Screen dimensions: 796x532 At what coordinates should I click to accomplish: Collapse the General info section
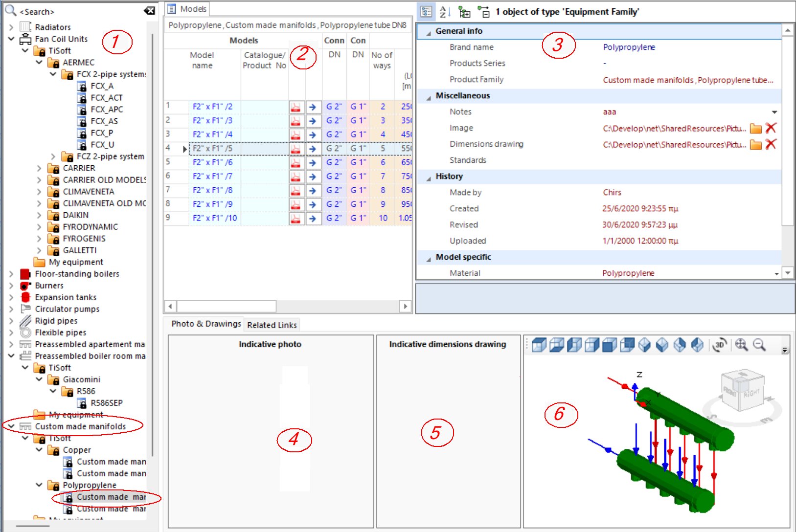[429, 31]
